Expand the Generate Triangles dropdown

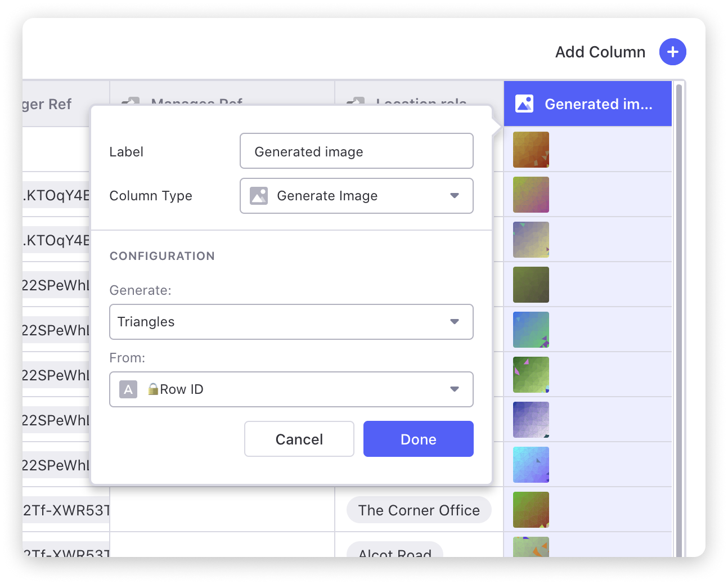[455, 322]
